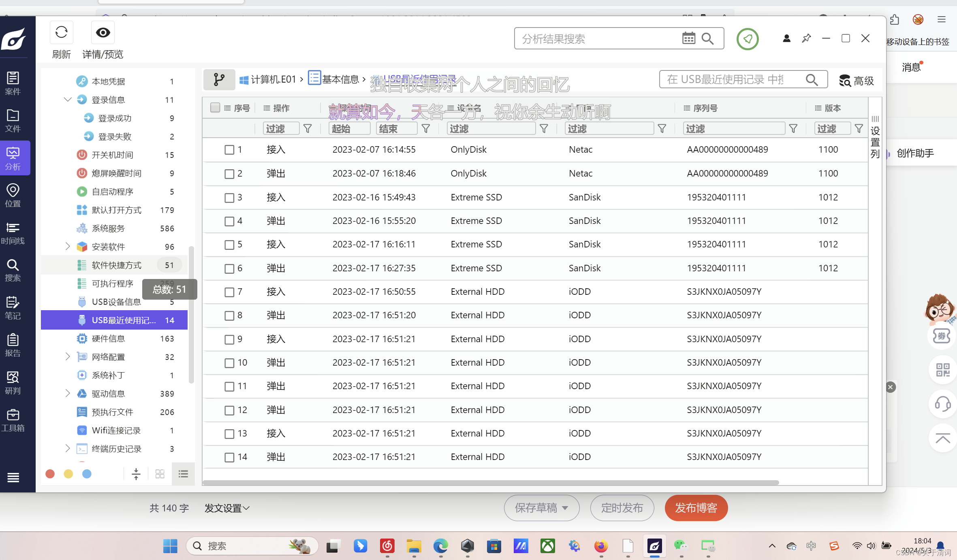Check the checkbox for row 7

coord(229,292)
